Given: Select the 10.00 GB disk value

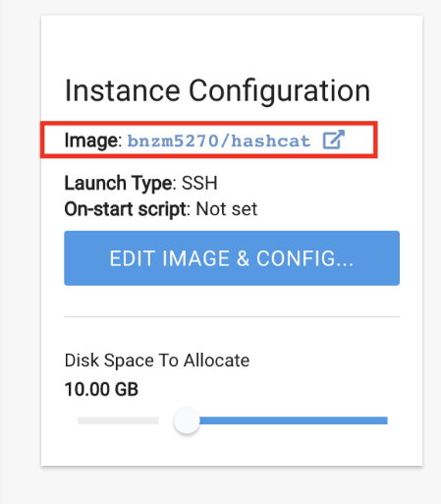Looking at the screenshot, I should pos(101,389).
